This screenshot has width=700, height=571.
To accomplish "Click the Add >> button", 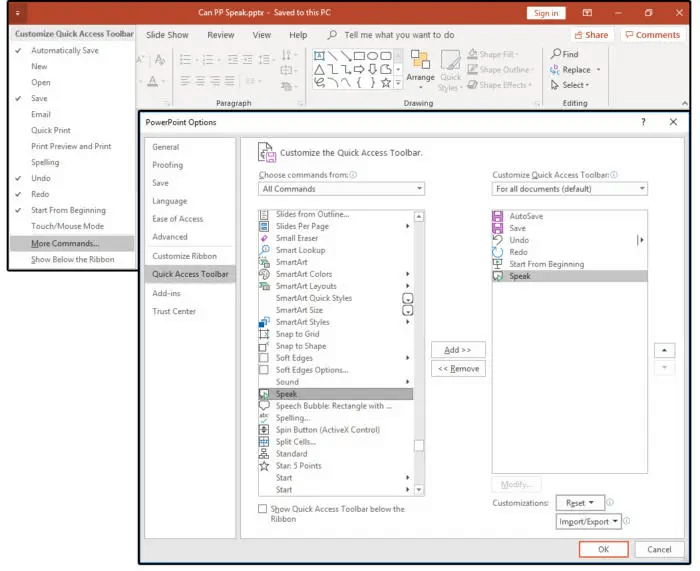I will coord(458,350).
